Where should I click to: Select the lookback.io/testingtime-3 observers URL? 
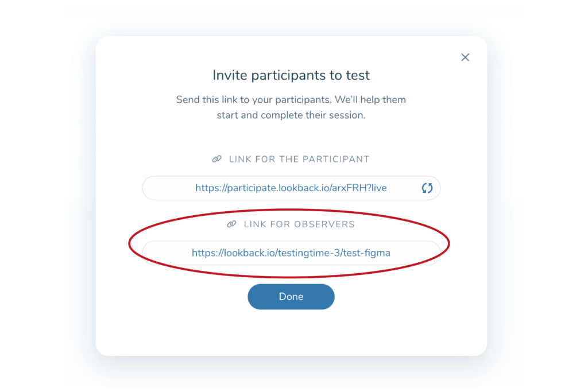tap(291, 253)
